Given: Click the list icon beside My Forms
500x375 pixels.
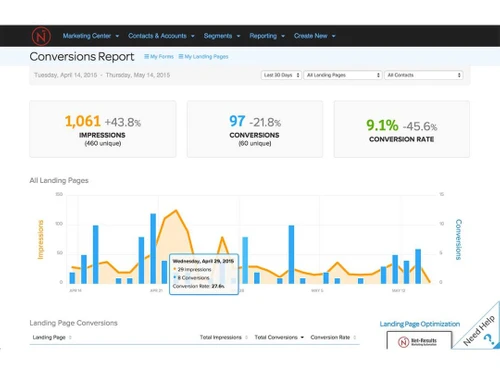Looking at the screenshot, I should (146, 57).
